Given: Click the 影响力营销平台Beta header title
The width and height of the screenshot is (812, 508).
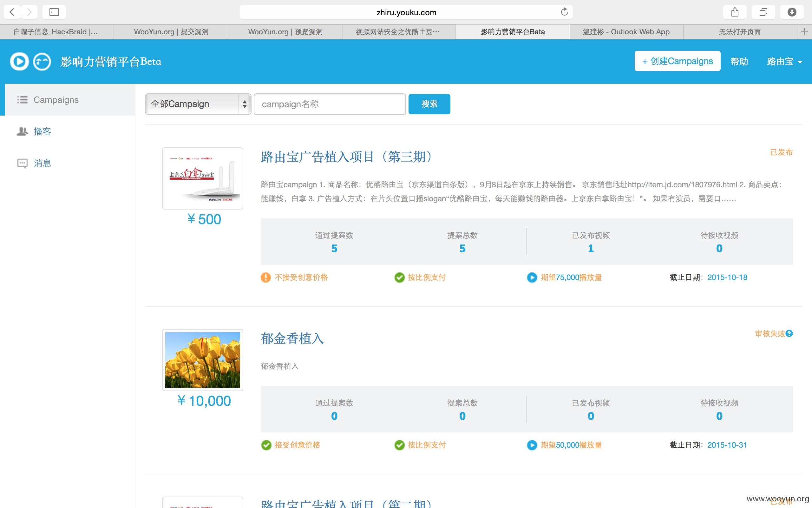Looking at the screenshot, I should click(x=111, y=62).
